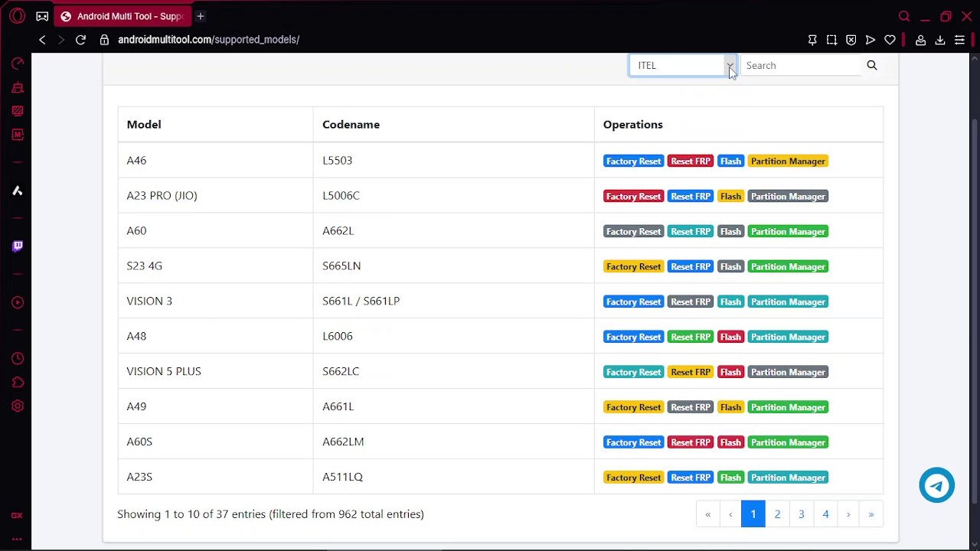The image size is (980, 551).
Task: Open the media Player in sidebar
Action: [x=17, y=302]
